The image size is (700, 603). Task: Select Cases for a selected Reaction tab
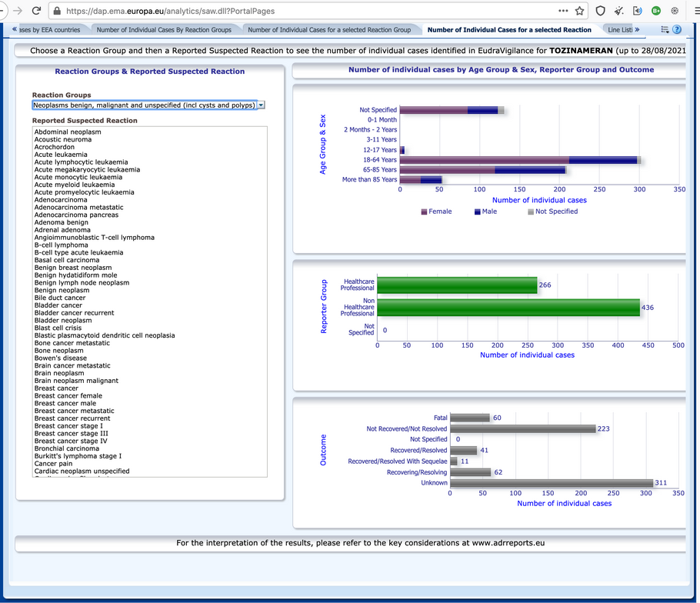pyautogui.click(x=509, y=30)
